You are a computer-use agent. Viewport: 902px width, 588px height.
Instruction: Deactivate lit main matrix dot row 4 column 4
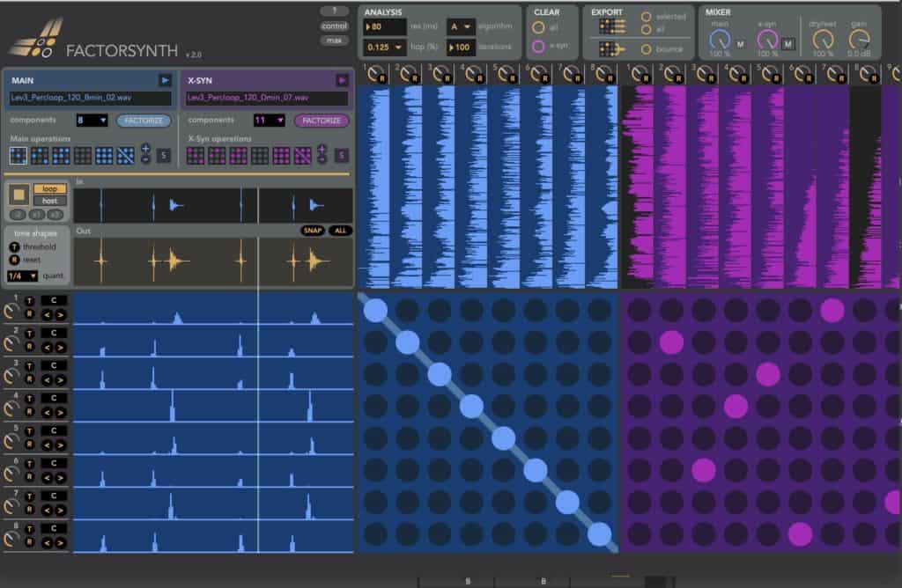click(472, 407)
